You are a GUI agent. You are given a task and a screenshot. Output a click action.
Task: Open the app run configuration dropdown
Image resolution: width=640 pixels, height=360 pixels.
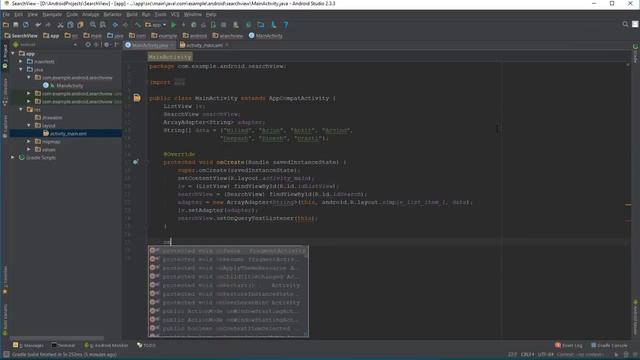156,25
